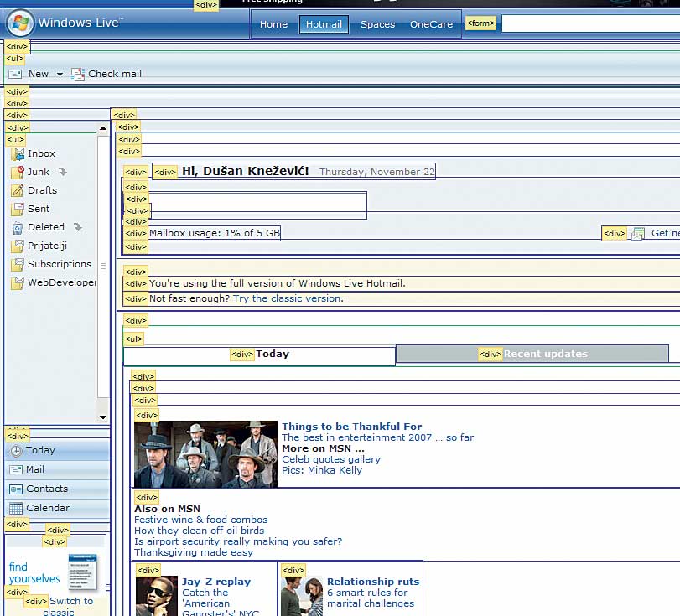The width and height of the screenshot is (680, 616).
Task: Open 'How they clean off oil birds'
Action: (199, 531)
